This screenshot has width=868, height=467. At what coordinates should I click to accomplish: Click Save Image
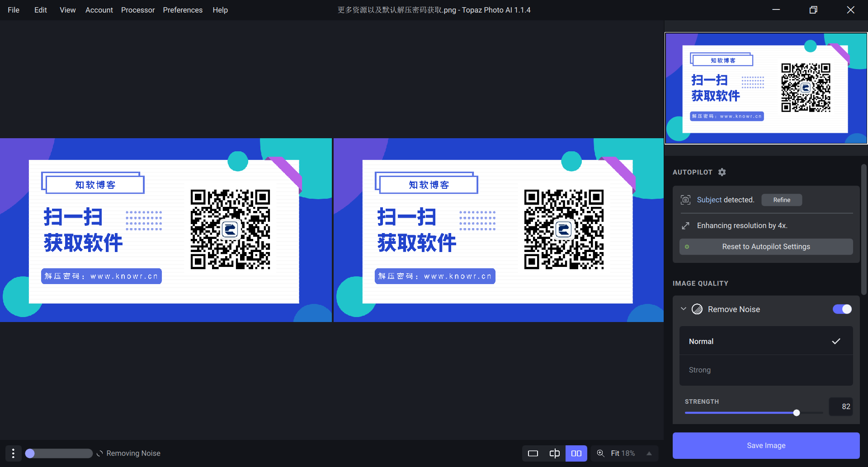pyautogui.click(x=766, y=445)
